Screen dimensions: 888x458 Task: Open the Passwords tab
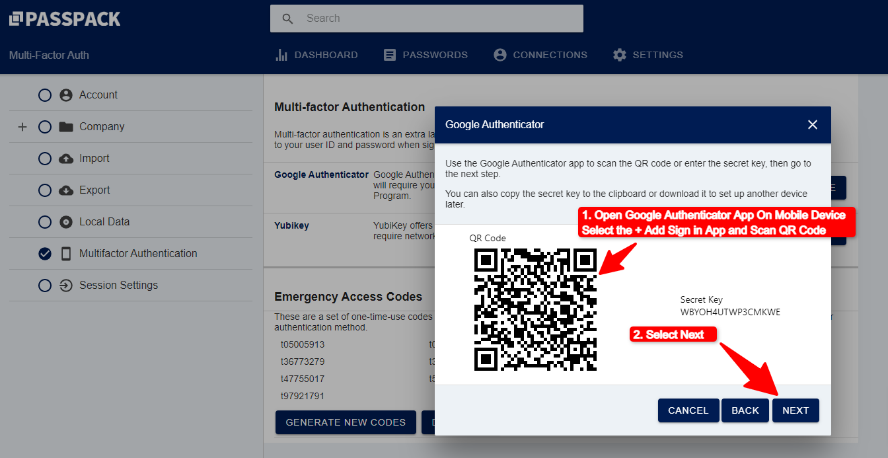coord(425,55)
